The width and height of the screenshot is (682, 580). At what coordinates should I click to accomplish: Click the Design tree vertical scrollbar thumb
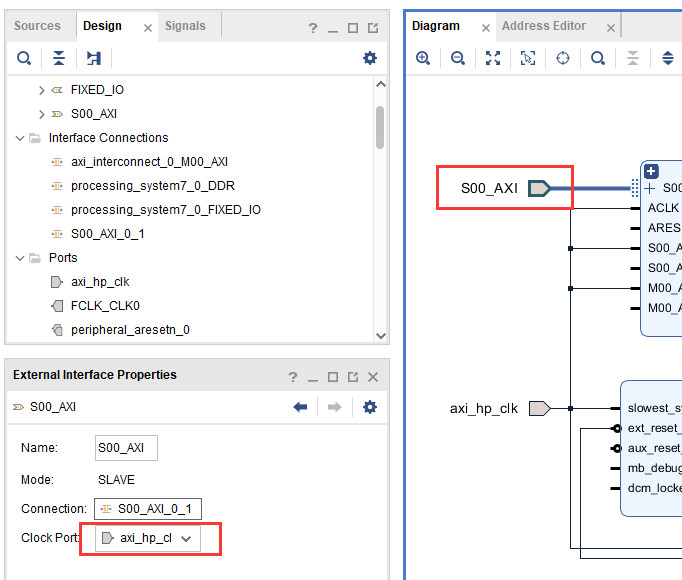tap(380, 127)
